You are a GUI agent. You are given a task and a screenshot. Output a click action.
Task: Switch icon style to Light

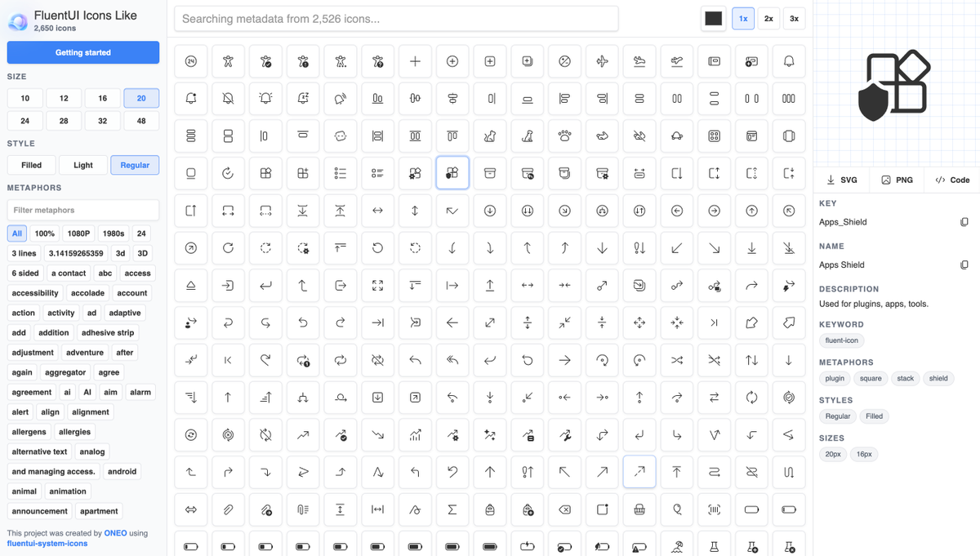(83, 165)
